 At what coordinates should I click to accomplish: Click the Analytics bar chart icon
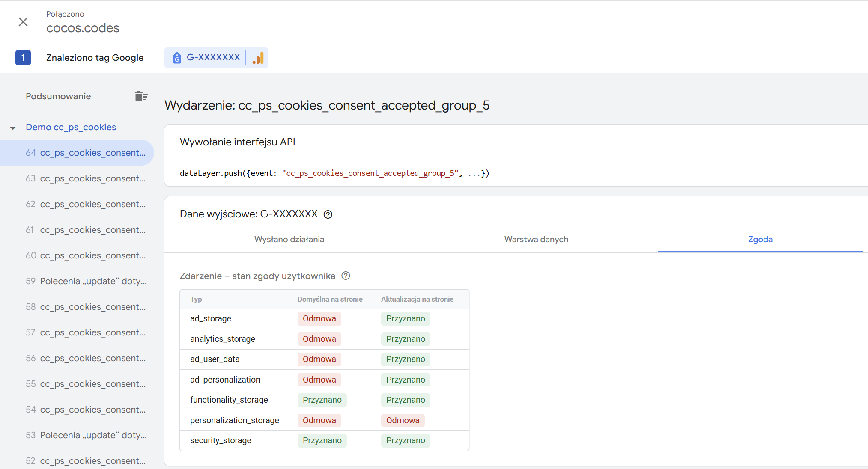(258, 58)
